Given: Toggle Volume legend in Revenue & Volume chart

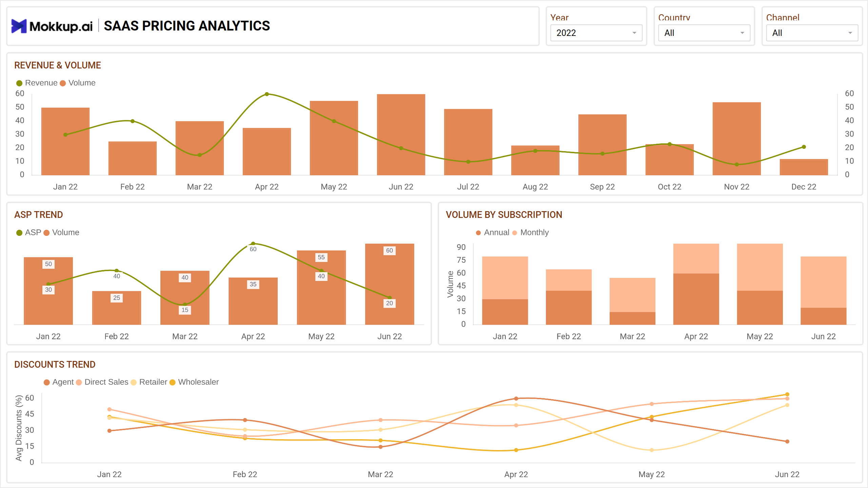Looking at the screenshot, I should [78, 83].
